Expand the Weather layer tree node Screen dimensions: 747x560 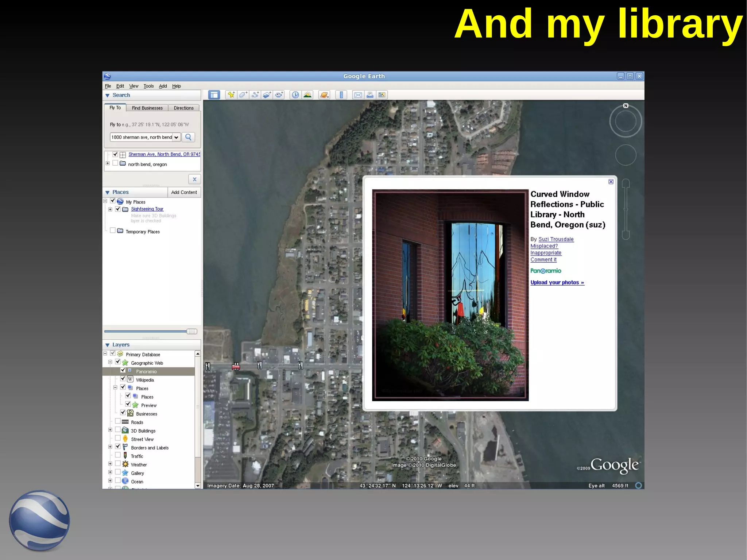tap(110, 464)
